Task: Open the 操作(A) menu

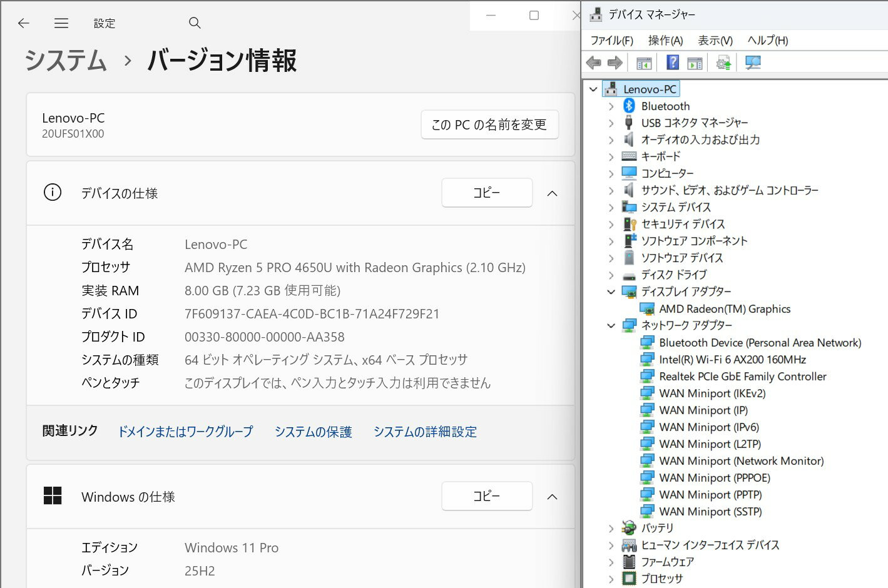Action: (665, 41)
